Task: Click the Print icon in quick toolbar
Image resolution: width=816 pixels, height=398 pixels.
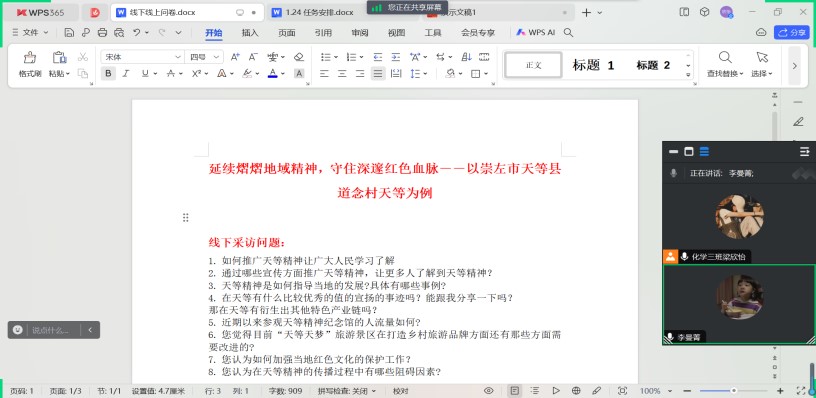Action: 103,32
